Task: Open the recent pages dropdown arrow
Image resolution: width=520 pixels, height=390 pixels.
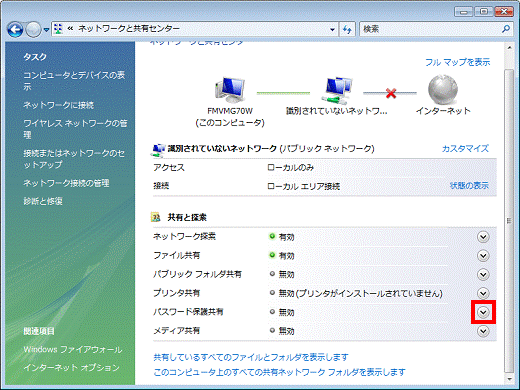Action: (46, 30)
